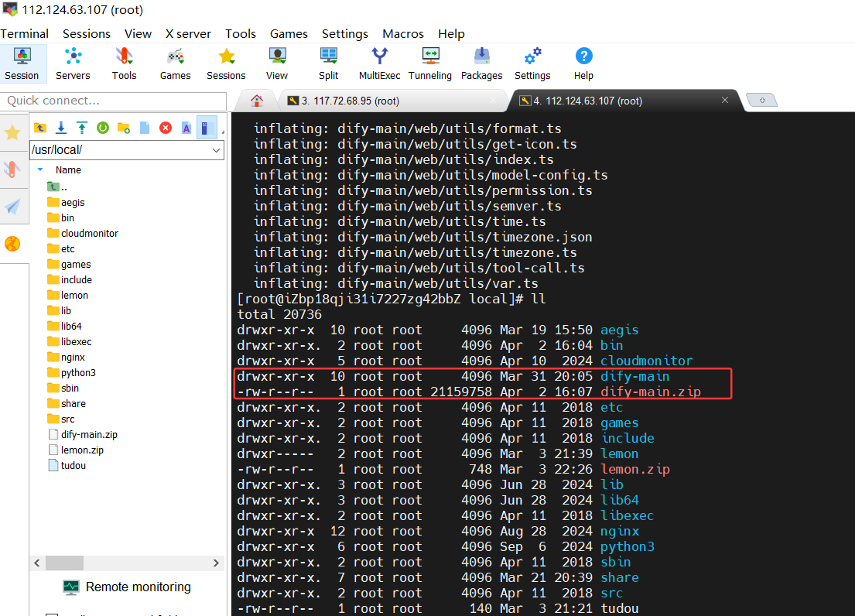Open the Help menu in the menu bar

452,34
